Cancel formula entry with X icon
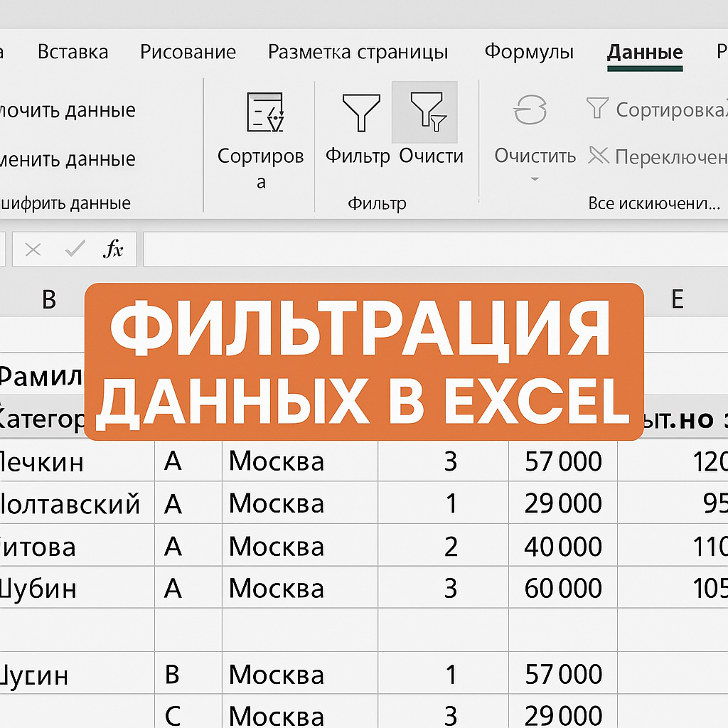728x728 pixels. pyautogui.click(x=33, y=250)
